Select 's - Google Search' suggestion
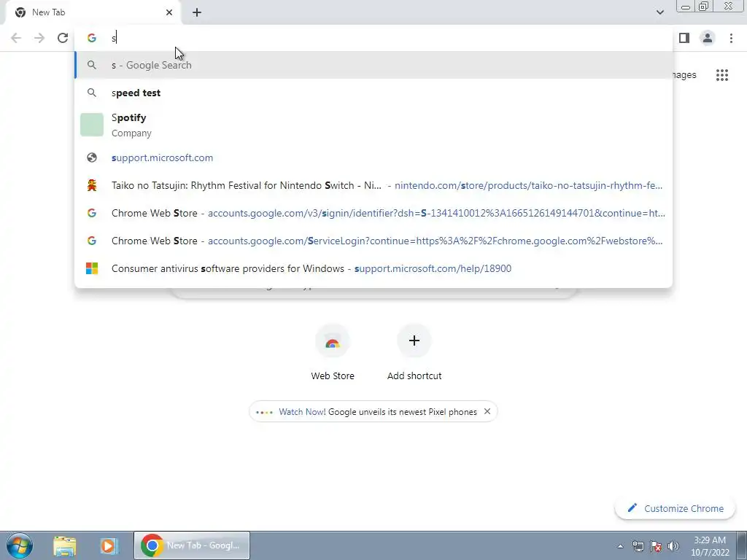Image resolution: width=747 pixels, height=560 pixels. [x=373, y=65]
